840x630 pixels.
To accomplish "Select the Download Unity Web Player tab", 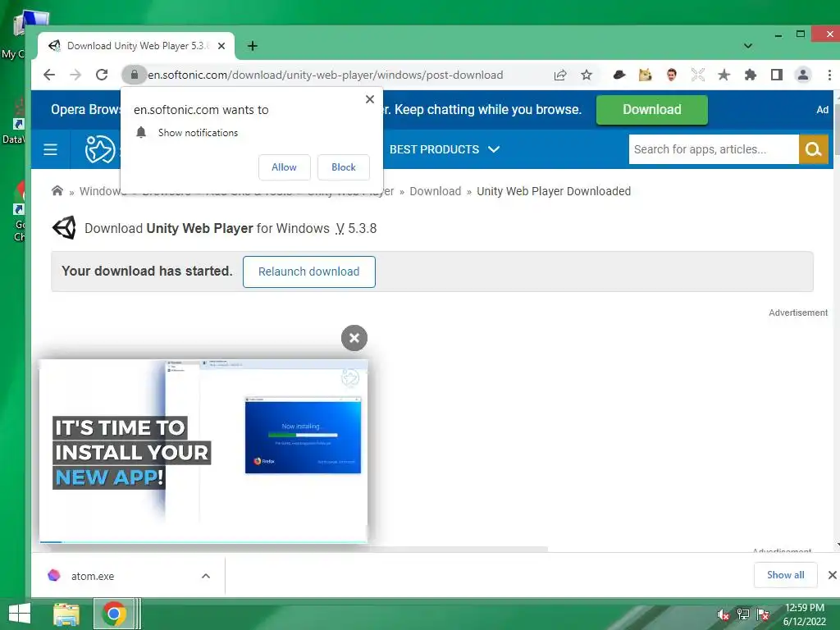I will tap(137, 46).
